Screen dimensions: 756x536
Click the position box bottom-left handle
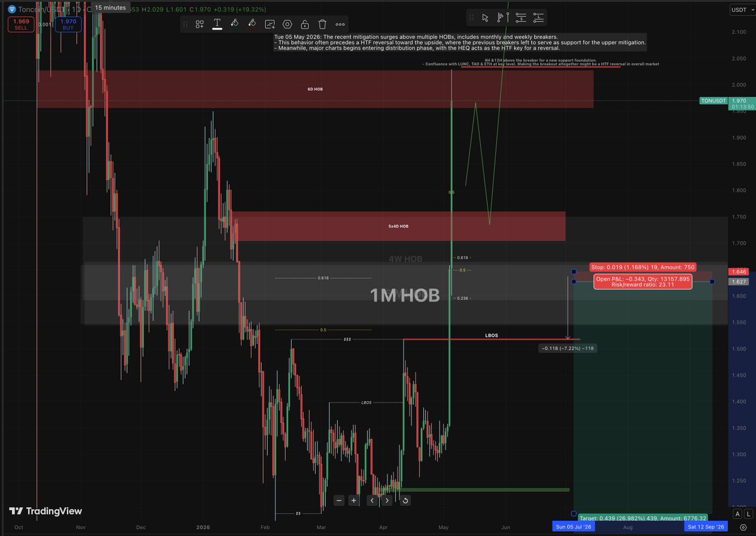[x=573, y=513]
